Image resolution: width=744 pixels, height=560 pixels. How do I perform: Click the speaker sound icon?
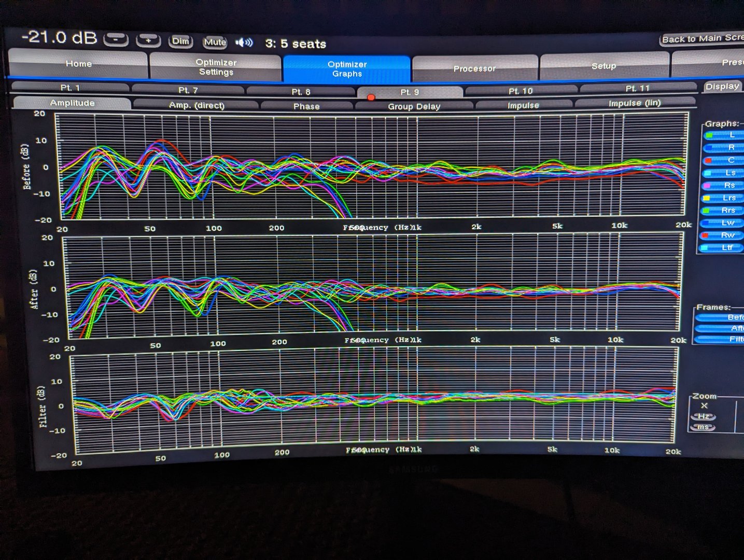pos(244,43)
